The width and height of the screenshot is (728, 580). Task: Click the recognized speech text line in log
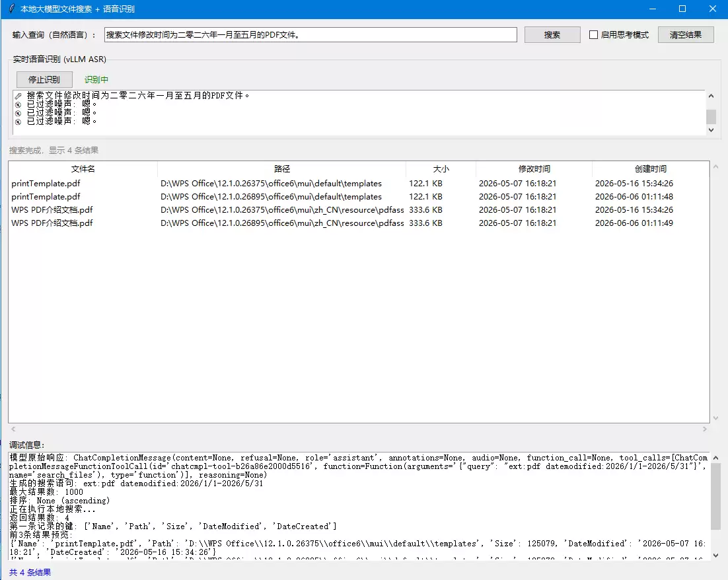(x=137, y=96)
